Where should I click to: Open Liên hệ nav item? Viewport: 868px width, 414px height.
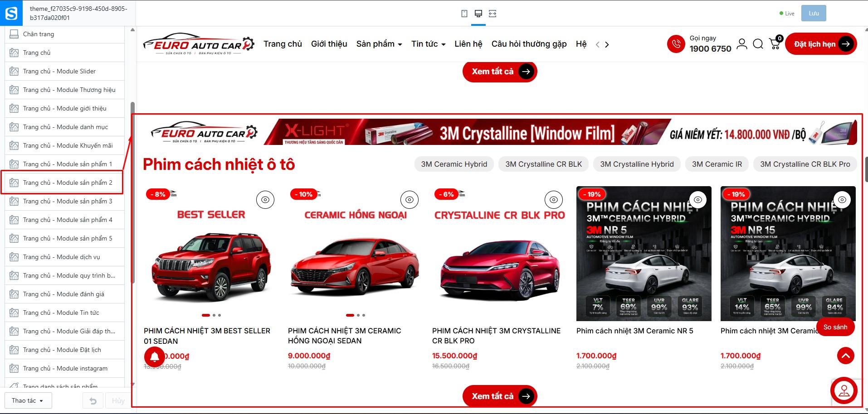[468, 44]
